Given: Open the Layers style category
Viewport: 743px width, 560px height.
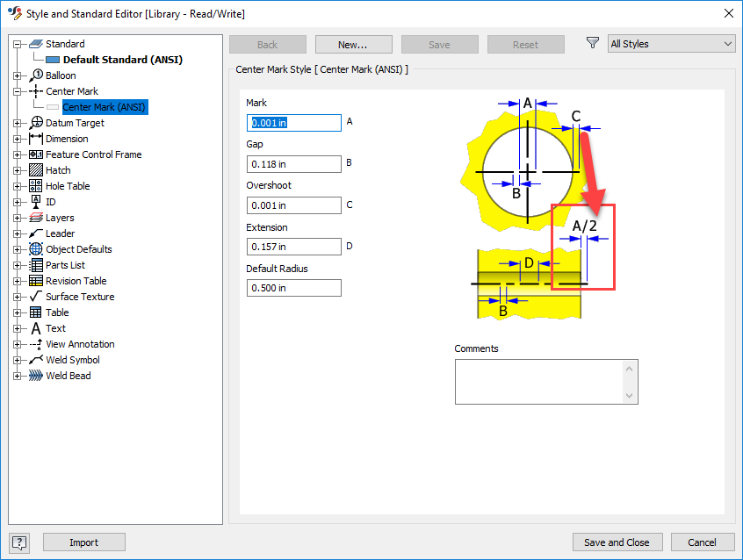Looking at the screenshot, I should click(x=58, y=218).
